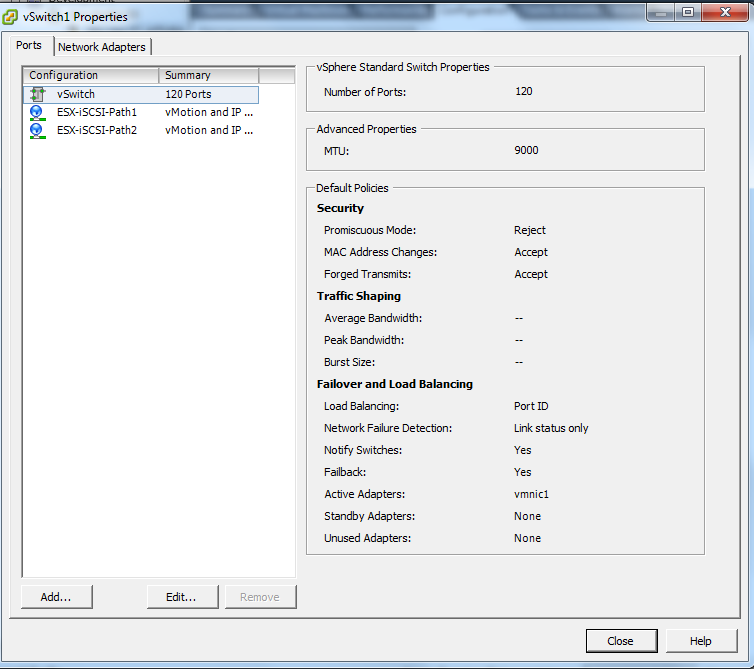Click the Traffic Shaping heading
The width and height of the screenshot is (754, 669).
pos(359,296)
